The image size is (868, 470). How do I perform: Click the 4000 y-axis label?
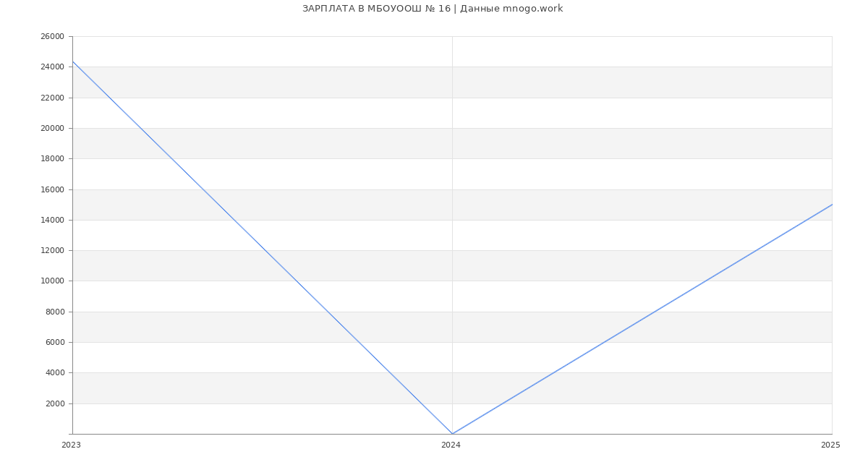tap(55, 373)
